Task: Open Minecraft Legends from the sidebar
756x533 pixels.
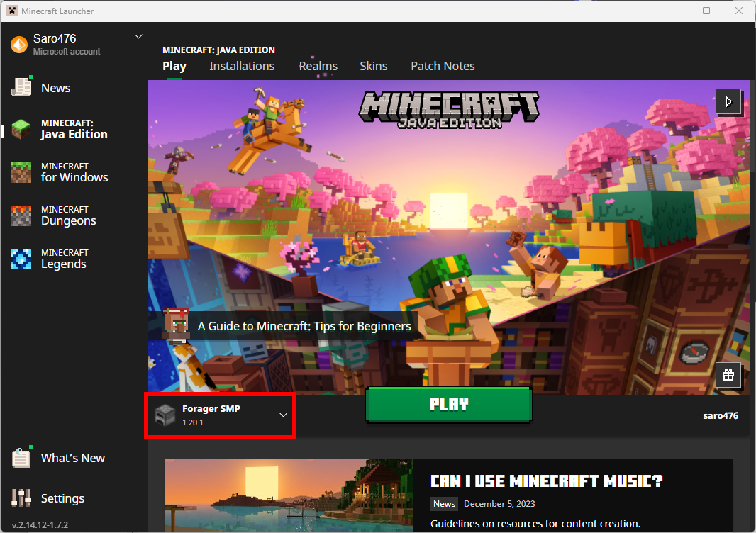Action: click(49, 259)
